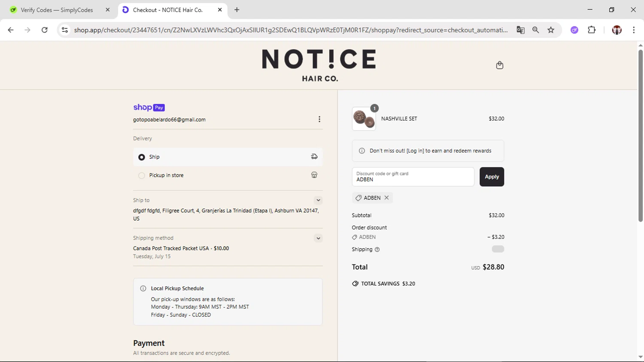This screenshot has width=644, height=362.
Task: Click the delivery truck icon in Ship row
Action: click(314, 157)
